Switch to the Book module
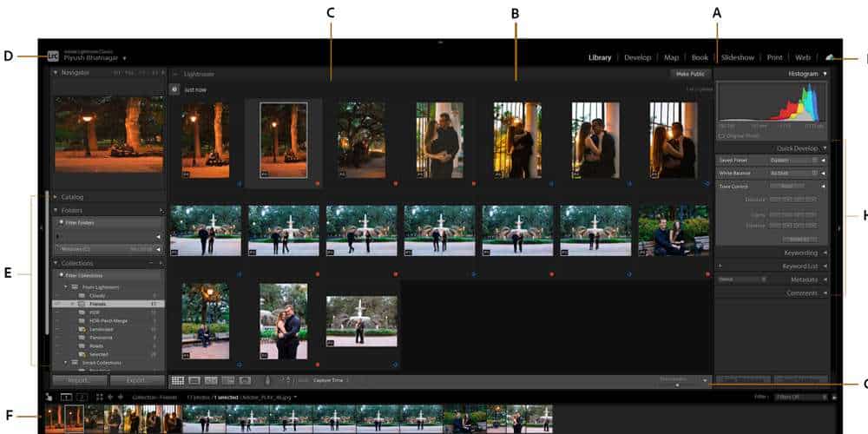 pos(700,57)
